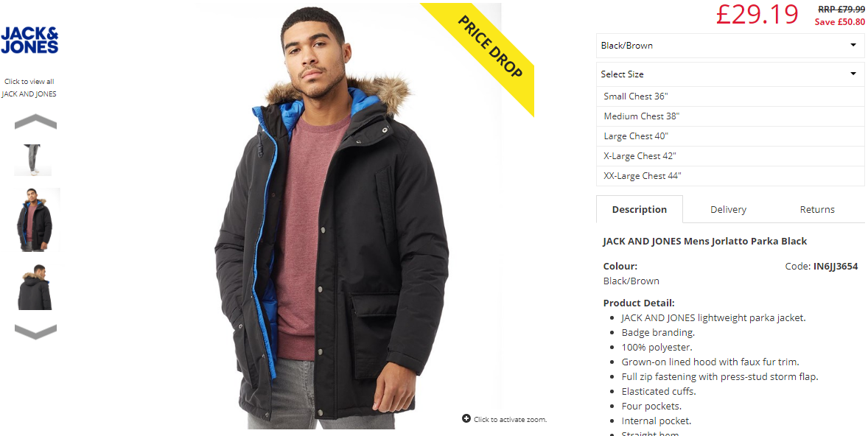Show the back-view parka thumbnail
Image resolution: width=868 pixels, height=436 pixels.
[x=35, y=286]
